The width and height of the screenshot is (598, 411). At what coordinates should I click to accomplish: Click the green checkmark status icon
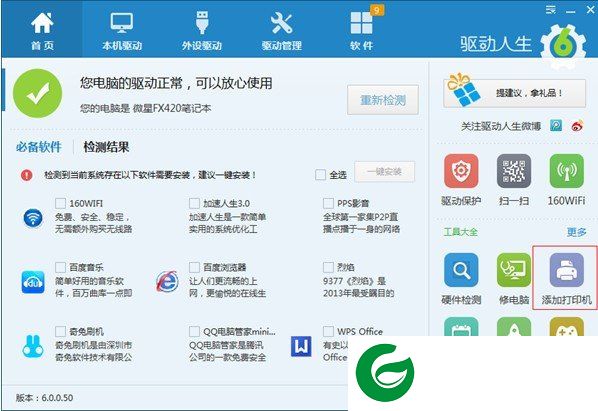click(x=37, y=93)
